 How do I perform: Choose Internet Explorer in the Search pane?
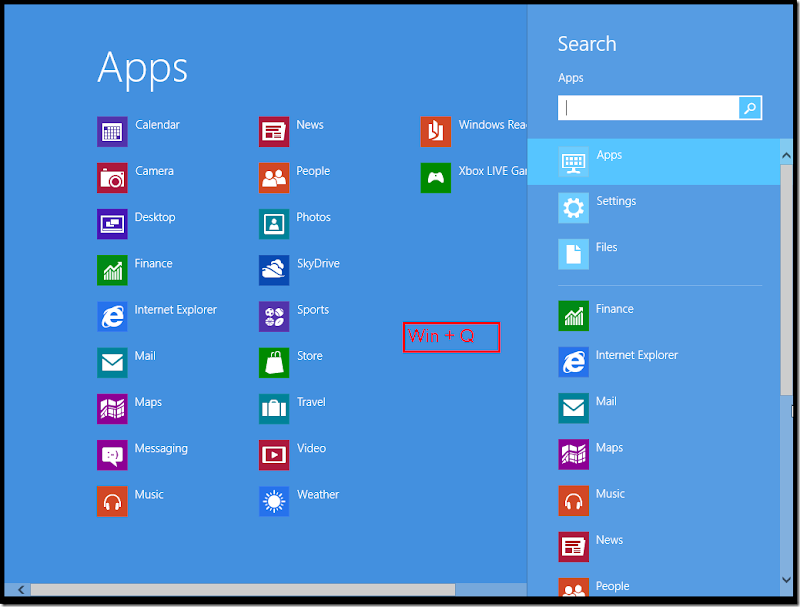[654, 362]
